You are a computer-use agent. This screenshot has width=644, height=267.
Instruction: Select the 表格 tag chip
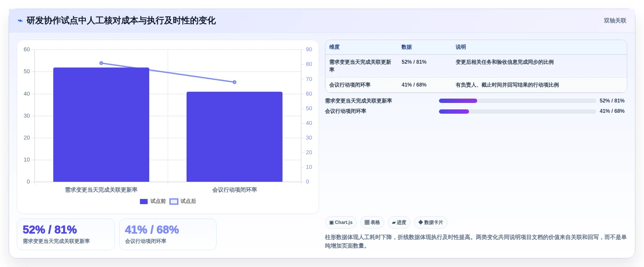(x=372, y=223)
